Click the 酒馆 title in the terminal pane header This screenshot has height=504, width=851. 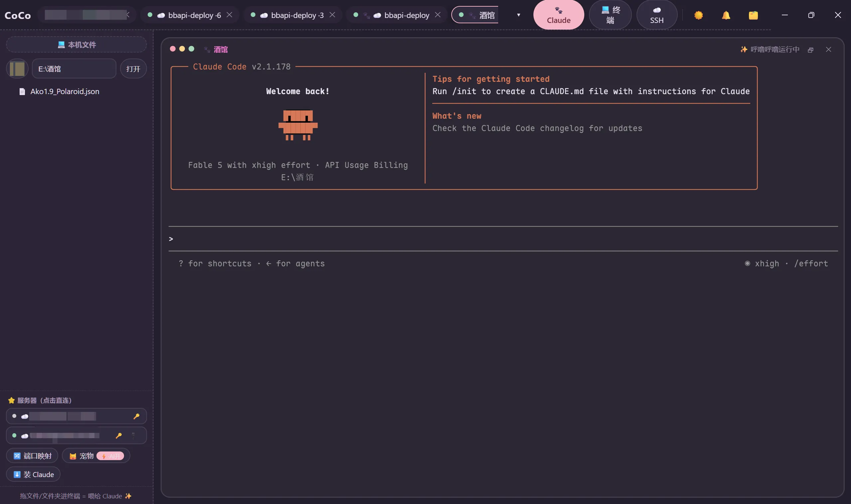221,50
